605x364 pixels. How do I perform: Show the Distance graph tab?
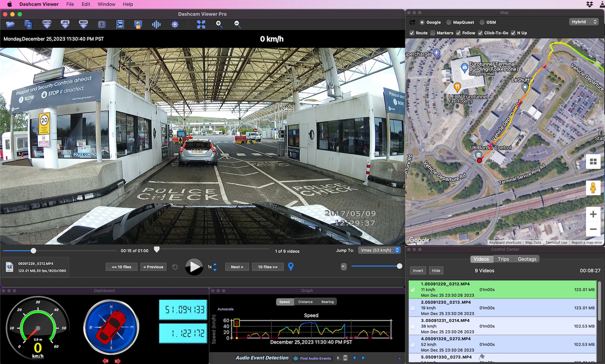coord(305,302)
